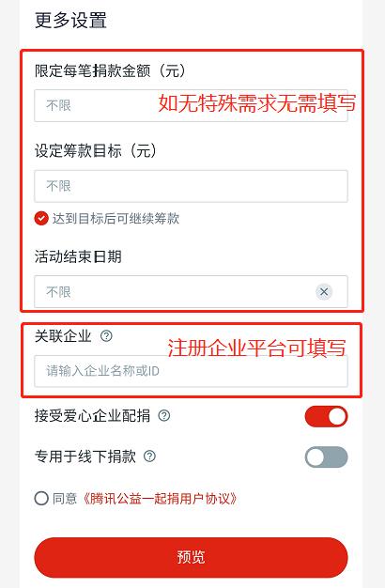Screen dimensions: 385x588
Task: Tap the 更多设置 section heading
Action: [70, 20]
